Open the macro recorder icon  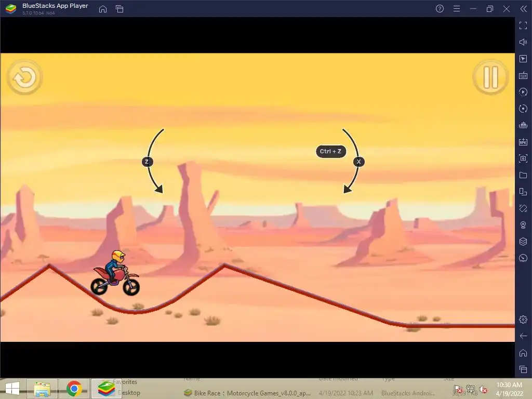tap(523, 92)
